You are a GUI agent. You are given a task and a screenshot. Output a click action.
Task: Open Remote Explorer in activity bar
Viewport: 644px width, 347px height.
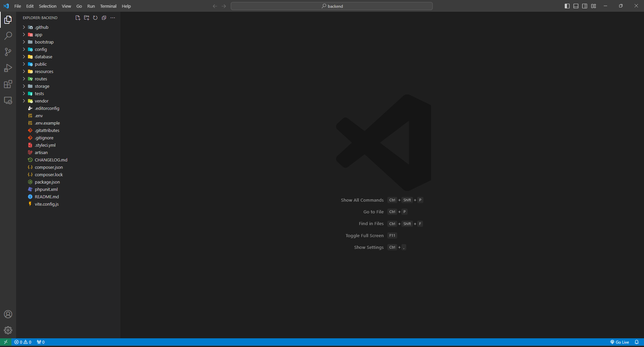pyautogui.click(x=8, y=100)
